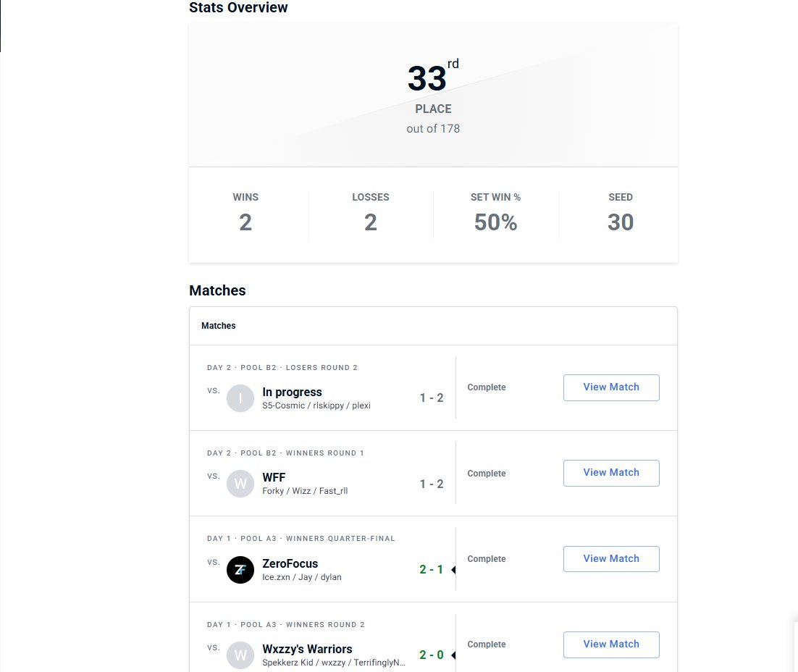Open the In progress team name

(292, 392)
